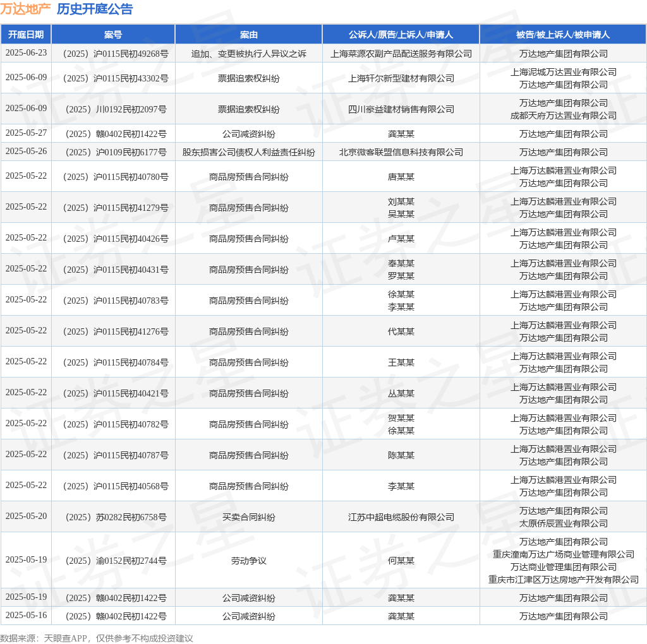The image size is (647, 644).
Task: Click the date 2025-05-16
Action: (26, 615)
